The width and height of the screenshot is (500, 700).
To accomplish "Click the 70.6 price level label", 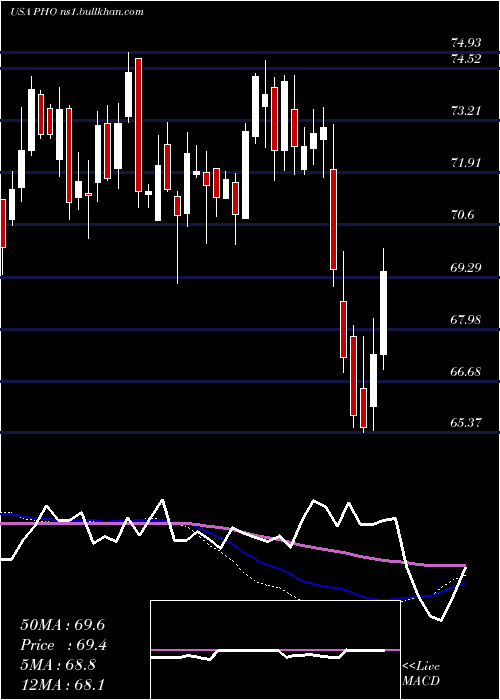I will (462, 215).
